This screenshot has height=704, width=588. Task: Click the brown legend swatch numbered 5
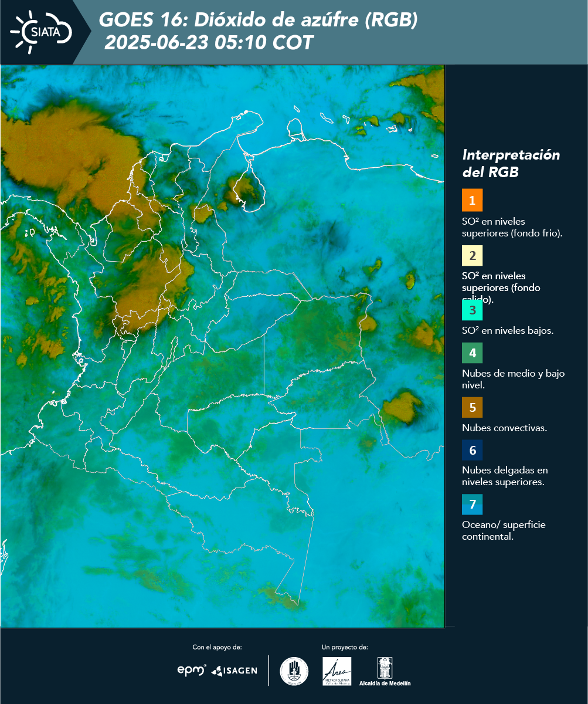tap(472, 407)
